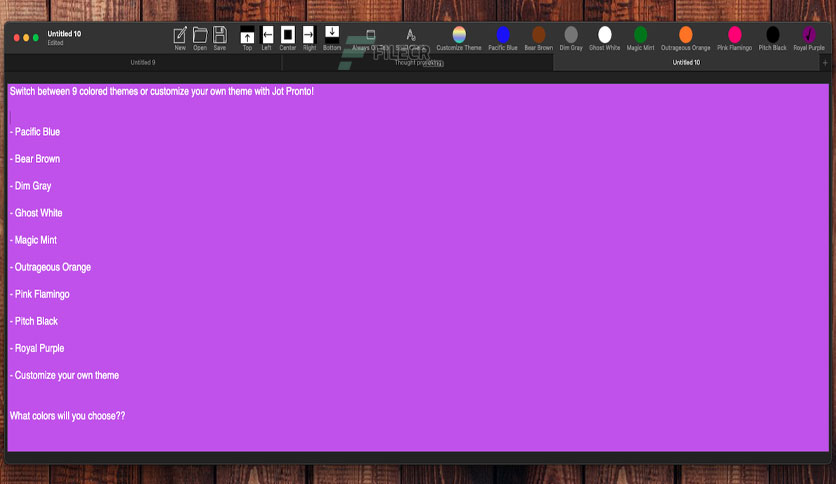
Task: Click the line '- Bear Brown' in note
Action: click(35, 159)
